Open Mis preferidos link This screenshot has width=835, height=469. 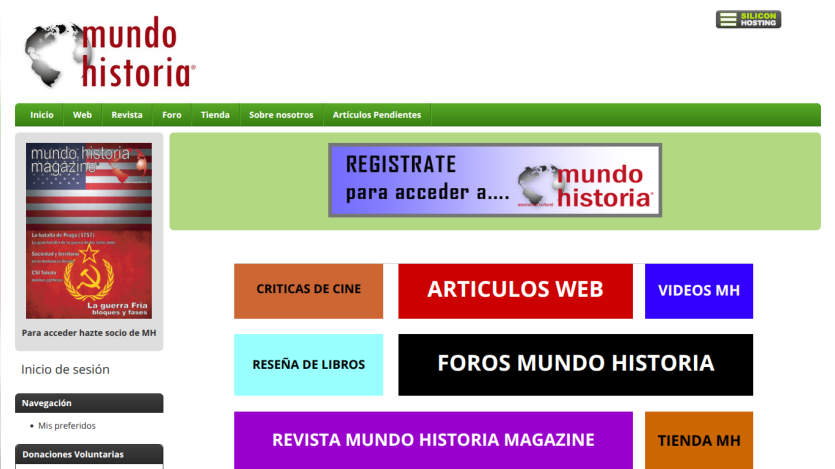[67, 426]
